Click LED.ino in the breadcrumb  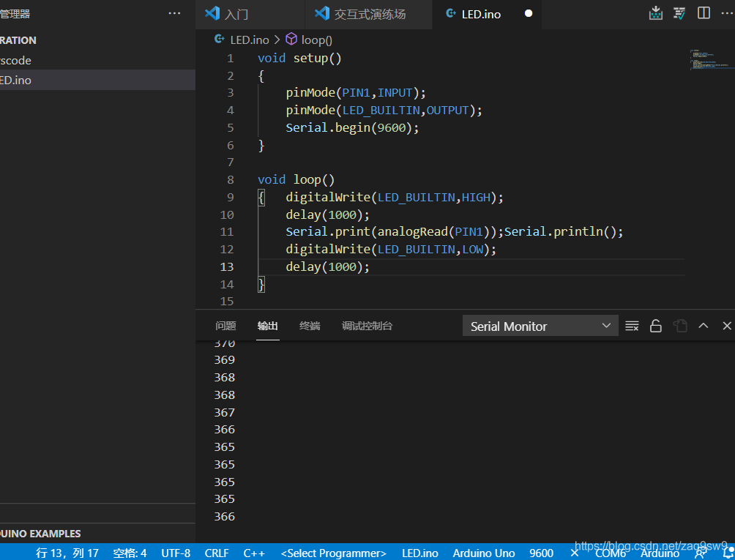[250, 40]
